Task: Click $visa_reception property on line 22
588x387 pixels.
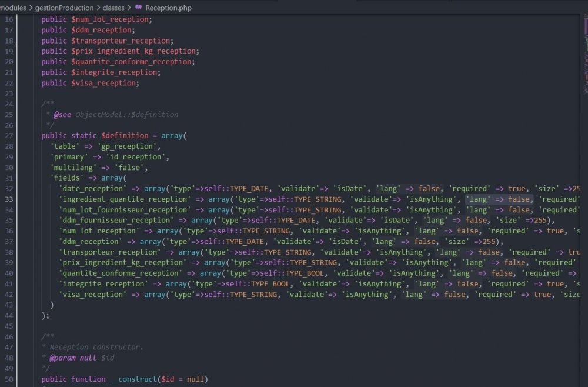Action: (104, 83)
